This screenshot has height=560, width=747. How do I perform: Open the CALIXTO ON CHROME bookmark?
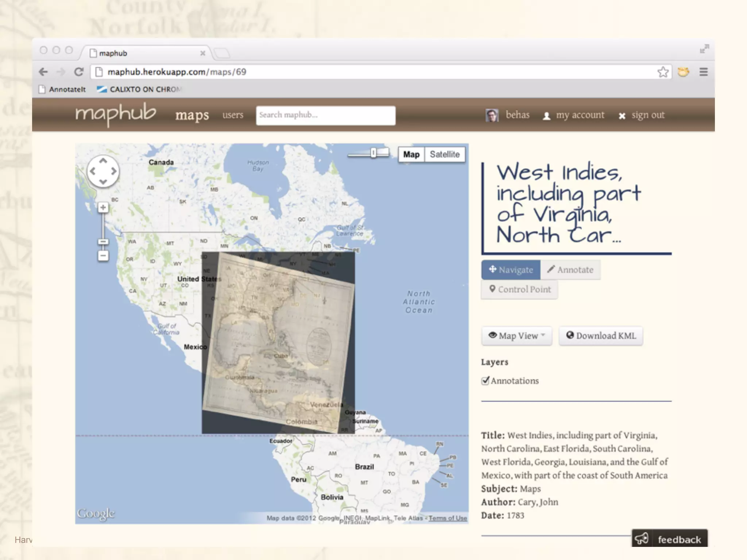(139, 89)
